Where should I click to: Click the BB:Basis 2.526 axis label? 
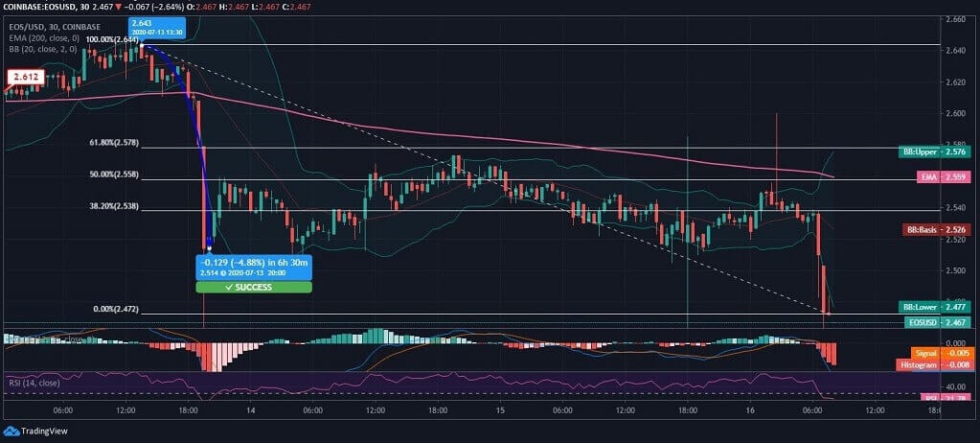(x=937, y=229)
